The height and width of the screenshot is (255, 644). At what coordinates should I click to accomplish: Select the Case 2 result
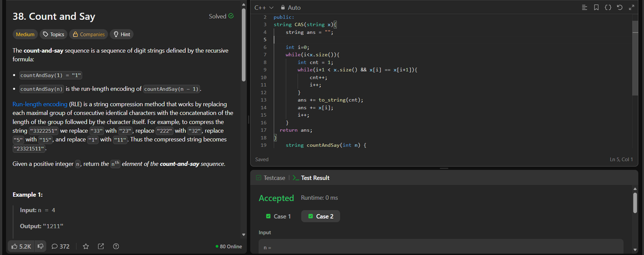[320, 216]
